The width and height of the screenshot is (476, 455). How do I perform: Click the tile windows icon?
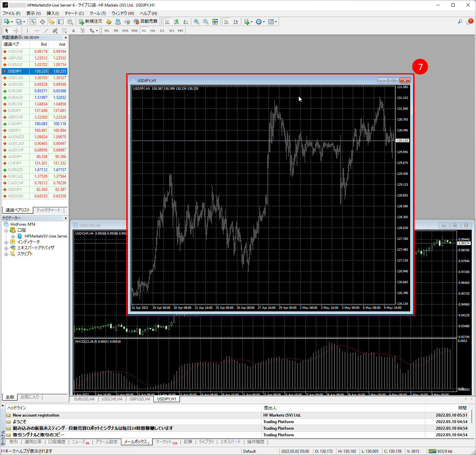coord(215,22)
